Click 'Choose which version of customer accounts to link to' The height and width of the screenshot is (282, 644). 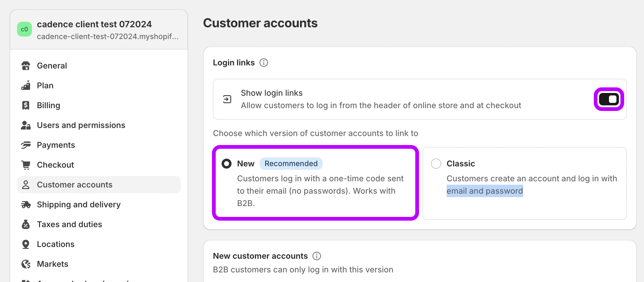[x=315, y=133]
